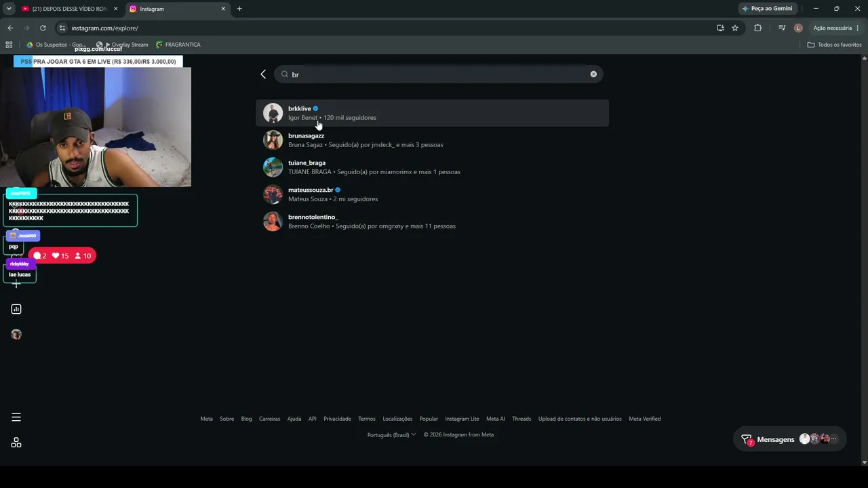The image size is (868, 488).
Task: Click the Sobre footer link
Action: pyautogui.click(x=226, y=419)
